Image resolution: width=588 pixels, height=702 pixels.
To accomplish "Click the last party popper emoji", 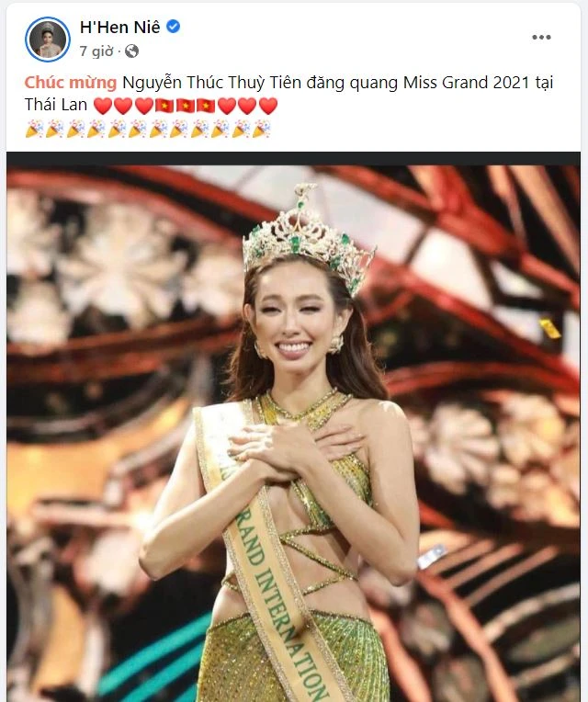I will coord(261,129).
